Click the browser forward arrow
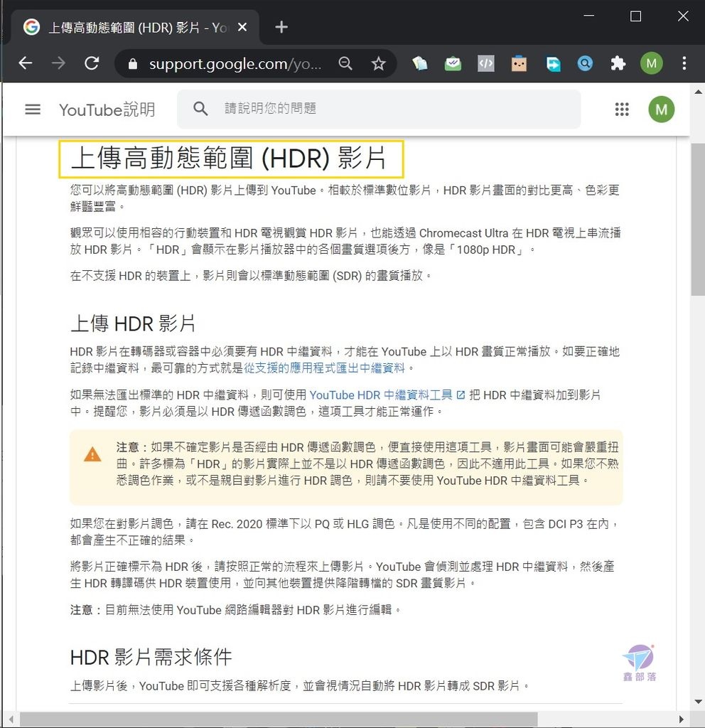This screenshot has width=705, height=728. [x=58, y=63]
